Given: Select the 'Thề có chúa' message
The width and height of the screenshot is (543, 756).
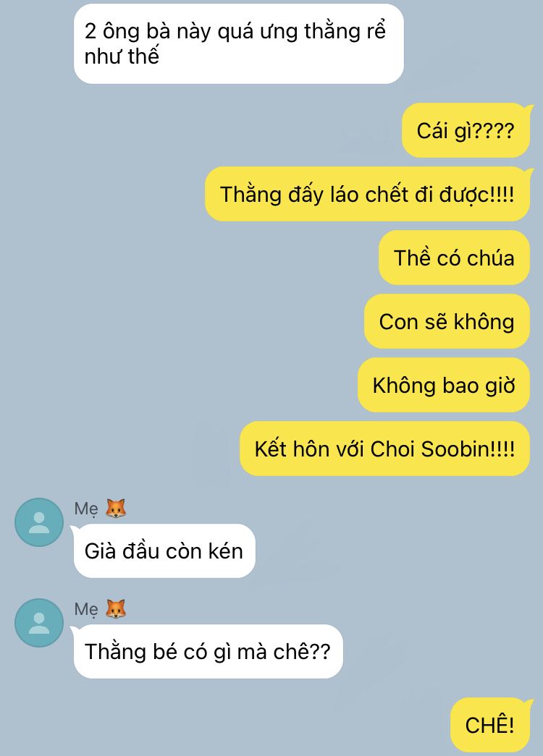Looking at the screenshot, I should (454, 258).
